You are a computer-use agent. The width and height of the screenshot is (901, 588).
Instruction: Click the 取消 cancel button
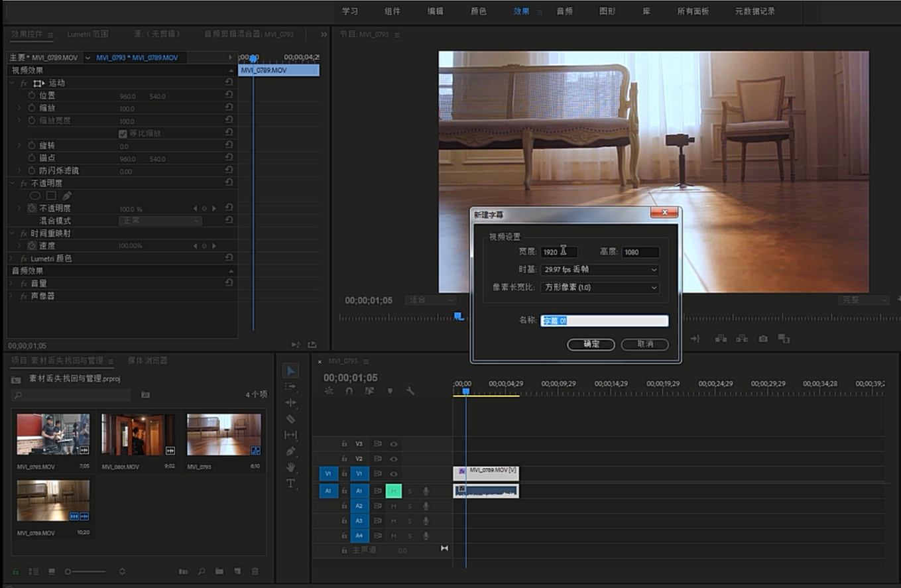(x=644, y=344)
